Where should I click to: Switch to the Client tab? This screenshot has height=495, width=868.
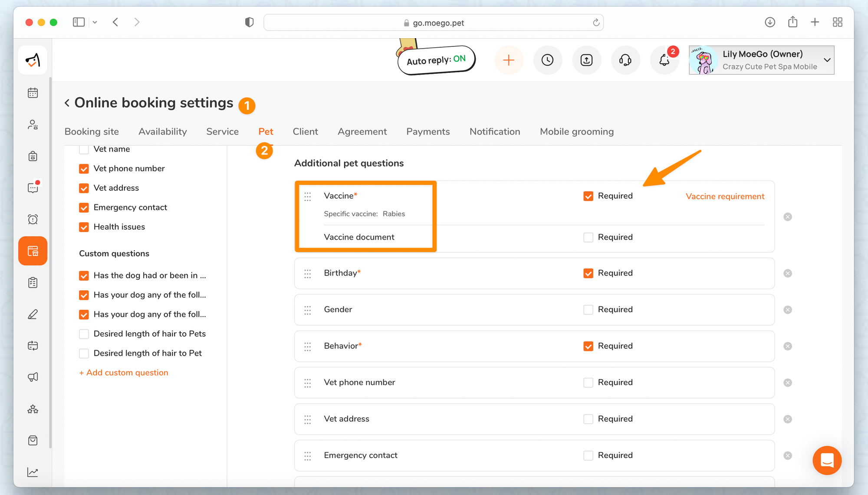(305, 131)
